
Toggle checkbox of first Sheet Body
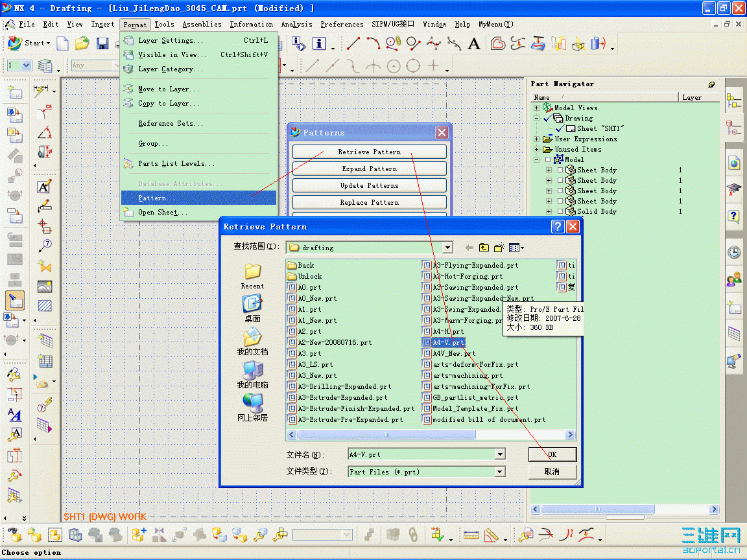560,170
